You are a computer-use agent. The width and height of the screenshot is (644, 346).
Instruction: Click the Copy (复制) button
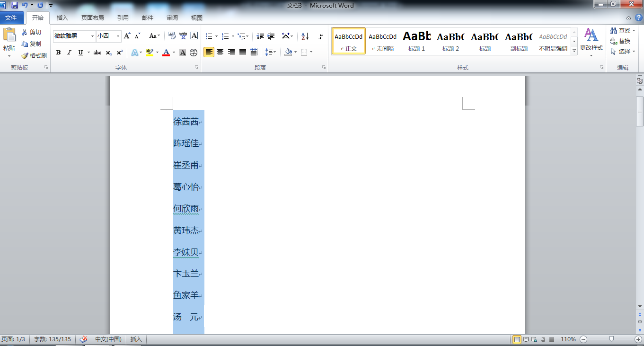[32, 44]
